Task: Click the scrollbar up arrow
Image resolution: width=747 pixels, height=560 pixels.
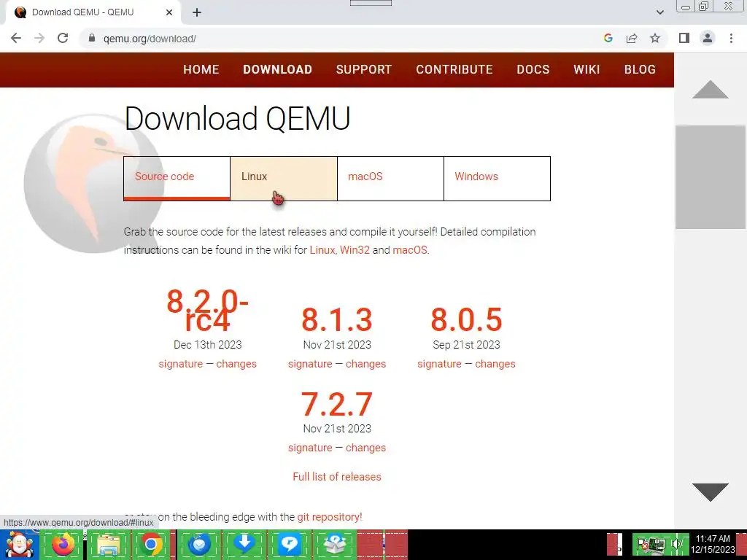Action: 711,90
